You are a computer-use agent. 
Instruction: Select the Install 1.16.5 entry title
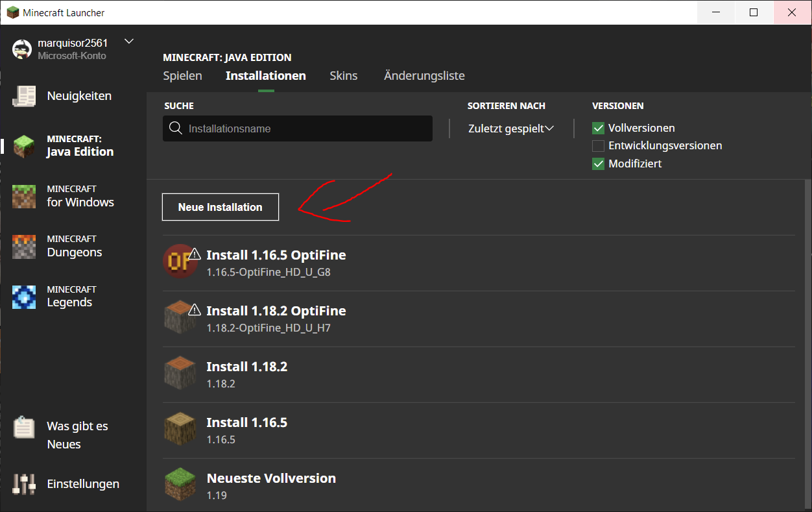tap(247, 422)
